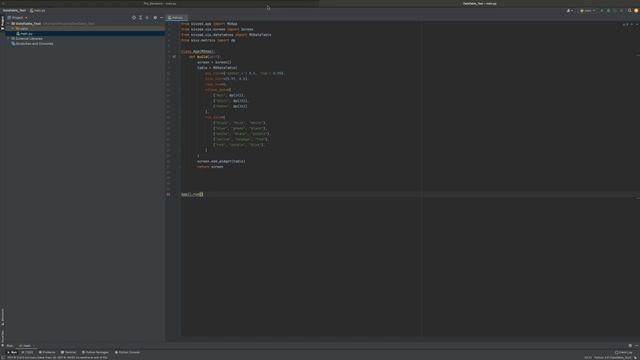
Task: Open Python Console tool window
Action: pos(127,352)
